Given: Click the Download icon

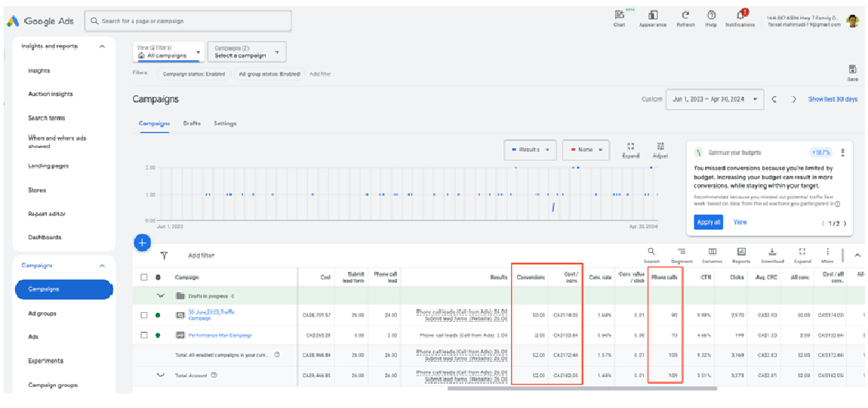Looking at the screenshot, I should pyautogui.click(x=772, y=251).
